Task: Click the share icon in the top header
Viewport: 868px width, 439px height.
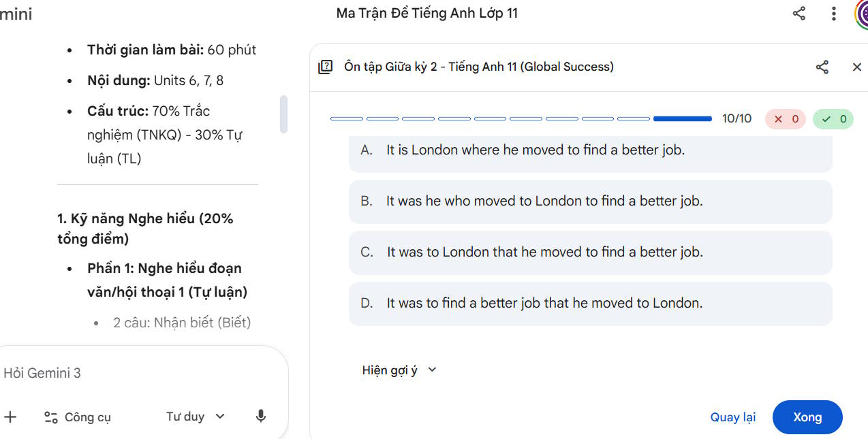Action: tap(799, 14)
